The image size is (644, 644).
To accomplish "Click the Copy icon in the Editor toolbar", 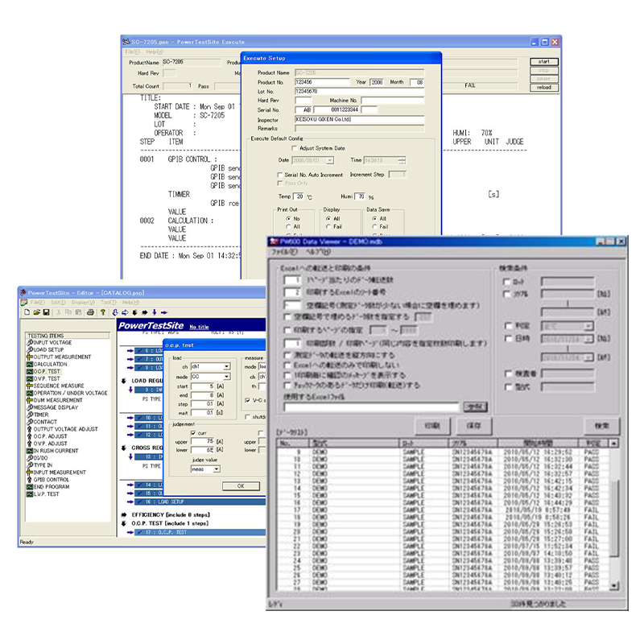I will coord(69,310).
